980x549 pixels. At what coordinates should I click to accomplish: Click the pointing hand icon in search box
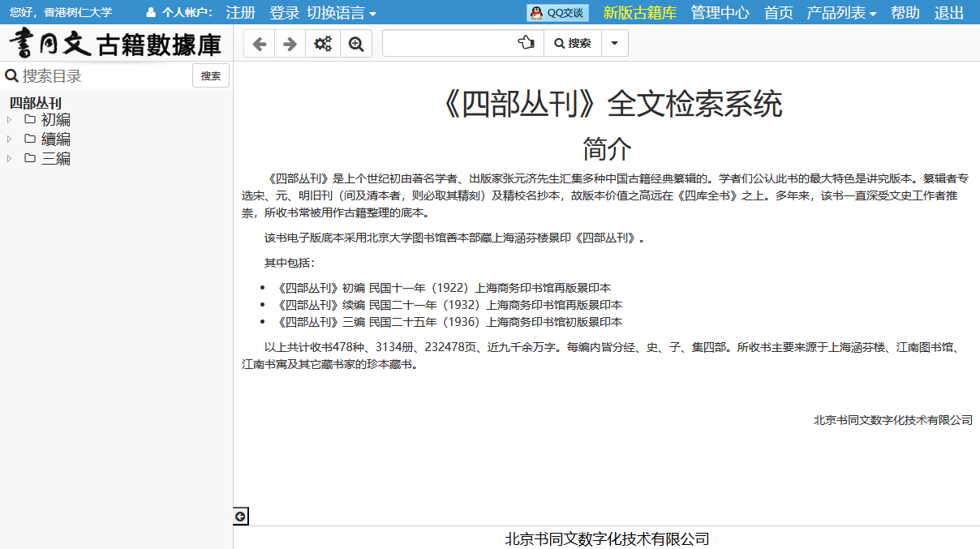click(527, 44)
